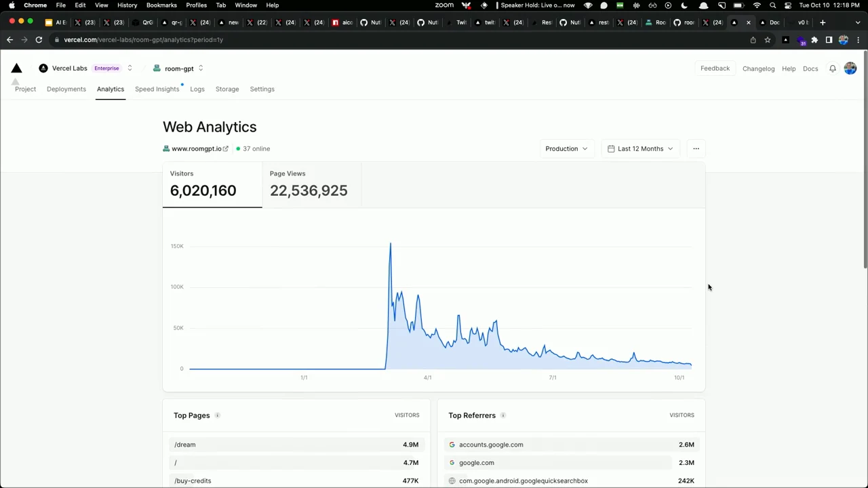
Task: Open the Chrome tab search chevron
Action: click(858, 22)
